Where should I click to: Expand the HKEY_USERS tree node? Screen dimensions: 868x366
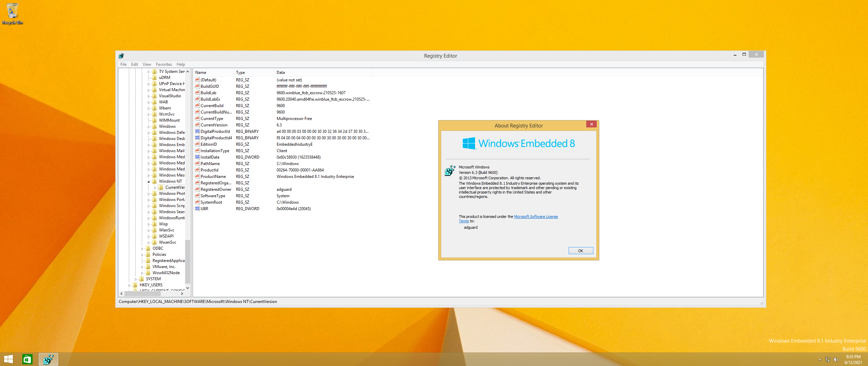[129, 285]
